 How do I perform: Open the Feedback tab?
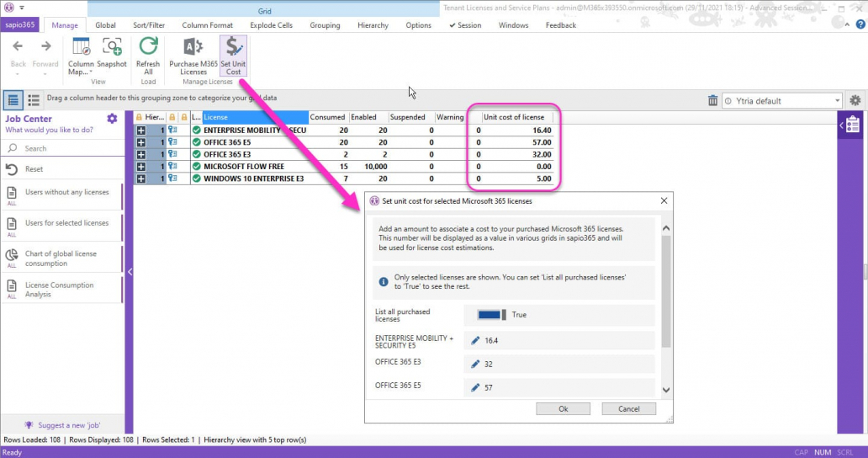pyautogui.click(x=561, y=25)
